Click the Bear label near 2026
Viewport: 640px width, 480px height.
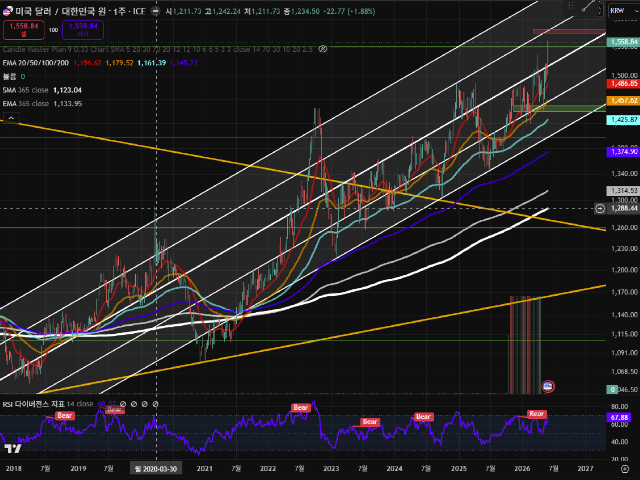[x=536, y=413]
